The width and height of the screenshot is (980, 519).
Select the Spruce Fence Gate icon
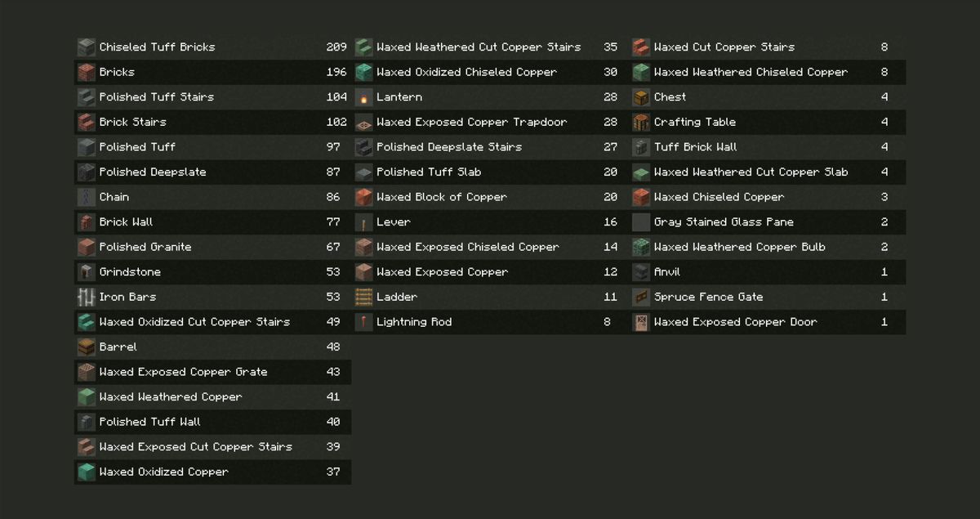641,298
